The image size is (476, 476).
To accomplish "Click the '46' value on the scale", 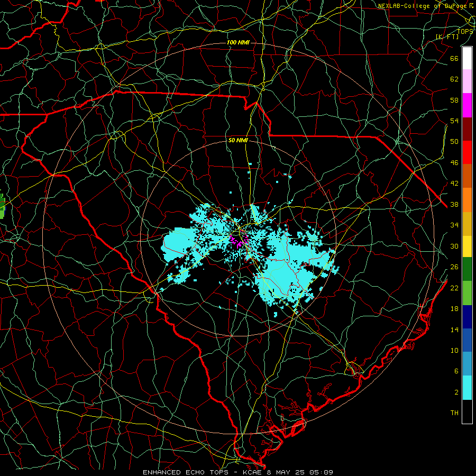I will coord(454,163).
